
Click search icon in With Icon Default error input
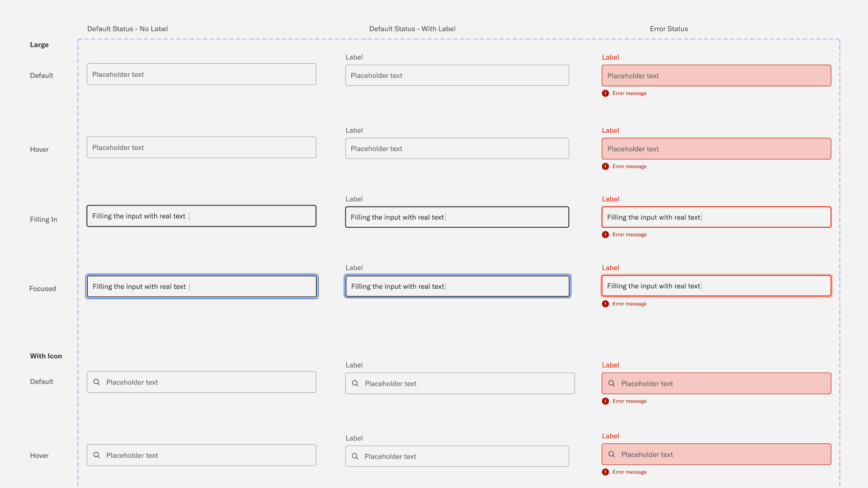(x=612, y=384)
